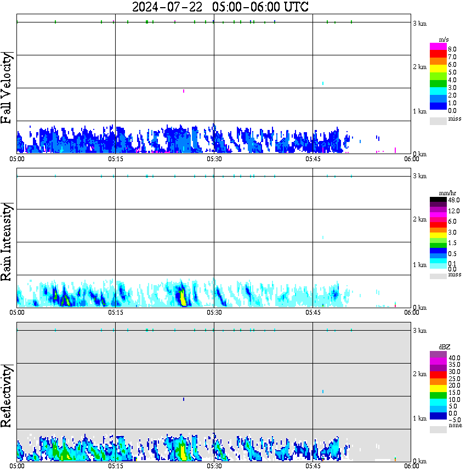Select the dark blue swatch in the m/s legend
The height and width of the screenshot is (476, 466).
(x=438, y=106)
